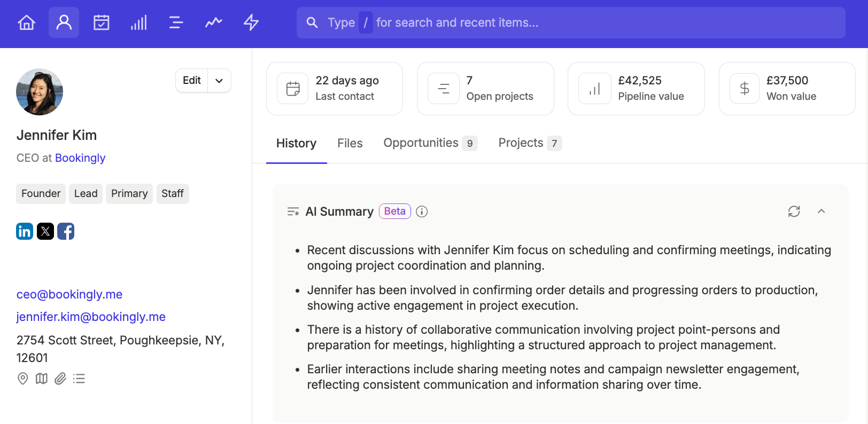Viewport: 868px width, 424px height.
Task: Click the info icon beside Beta badge
Action: pyautogui.click(x=422, y=211)
